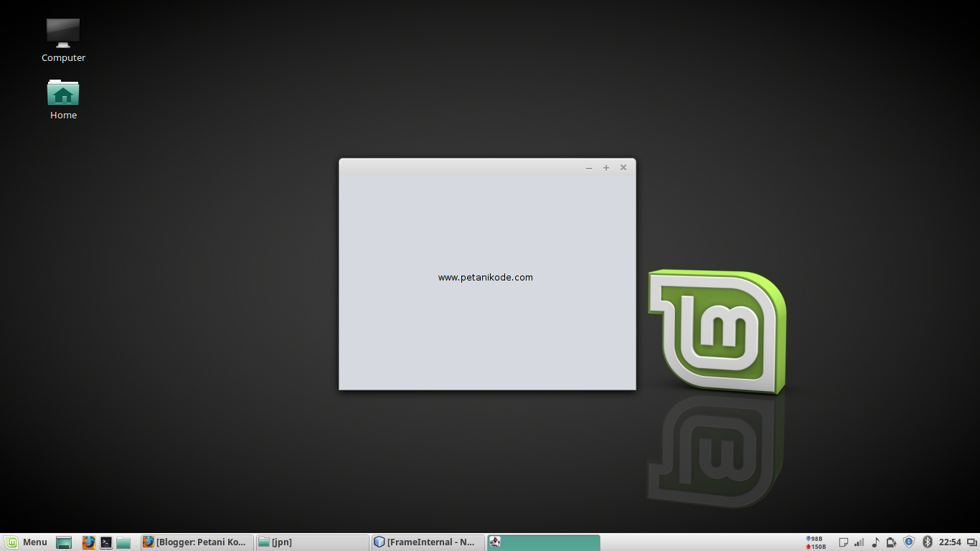
Task: Switch to the FrameInternal NetBeans window
Action: point(428,542)
